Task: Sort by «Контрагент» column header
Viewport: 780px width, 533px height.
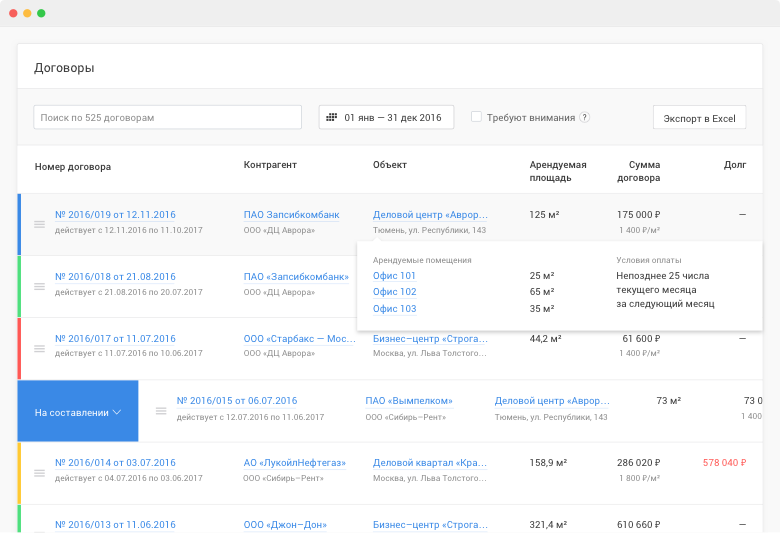Action: 270,165
